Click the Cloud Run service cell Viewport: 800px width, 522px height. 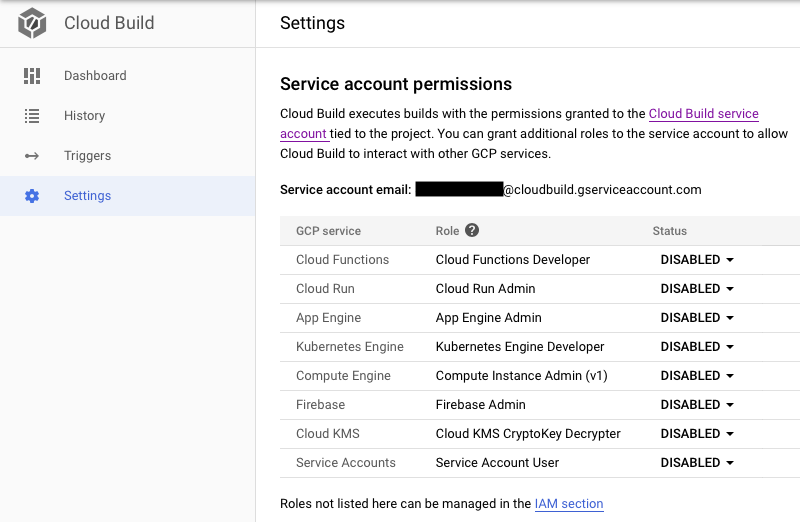[325, 289]
